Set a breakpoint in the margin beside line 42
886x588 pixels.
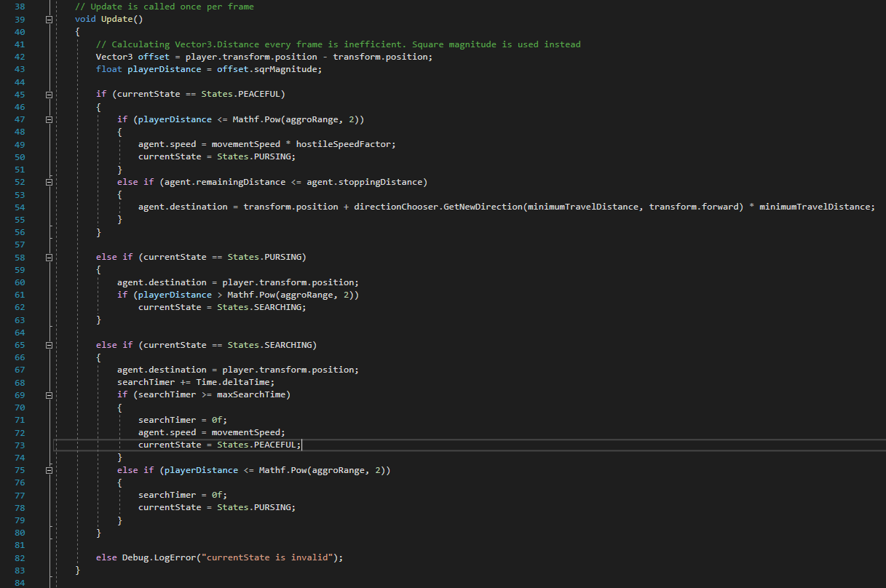pyautogui.click(x=7, y=56)
